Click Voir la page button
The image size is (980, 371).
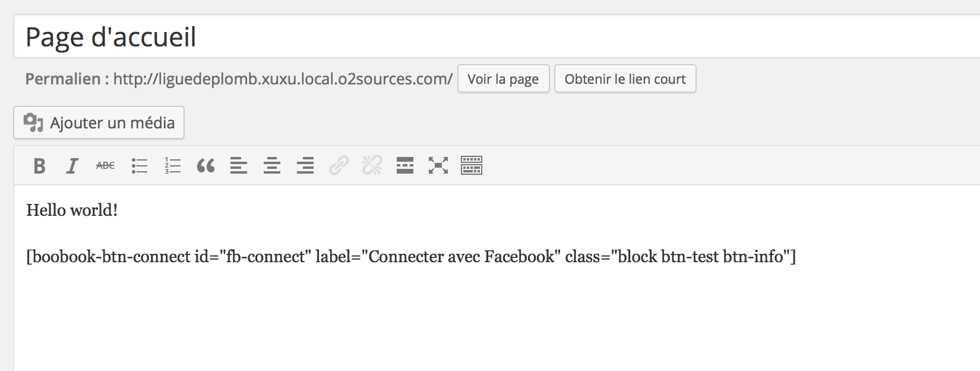504,79
